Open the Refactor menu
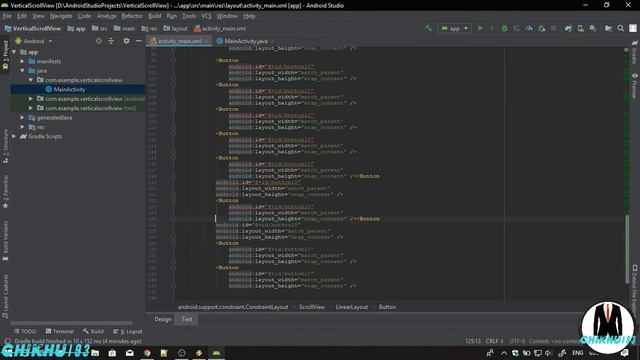 [x=132, y=16]
